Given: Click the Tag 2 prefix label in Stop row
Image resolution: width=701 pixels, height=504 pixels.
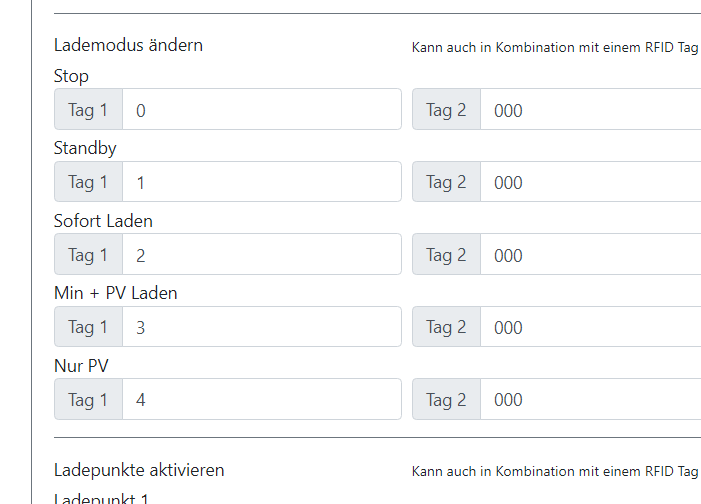Looking at the screenshot, I should click(x=446, y=110).
